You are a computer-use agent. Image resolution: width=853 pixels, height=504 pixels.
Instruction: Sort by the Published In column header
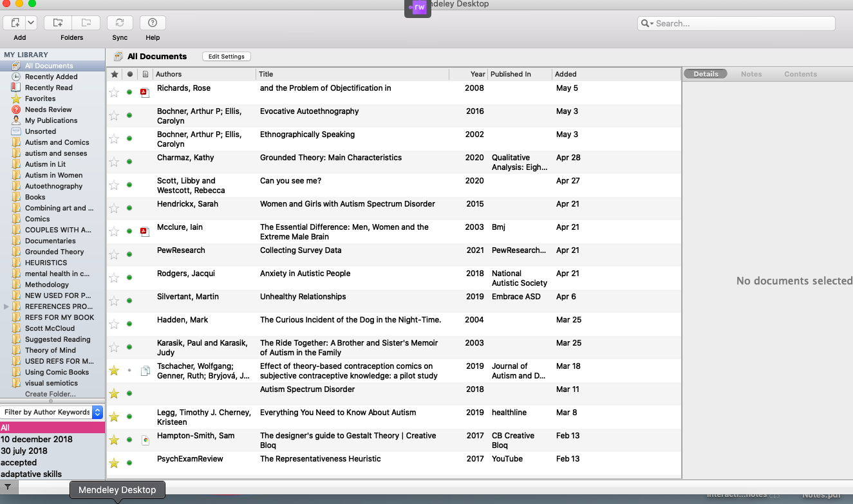[520, 74]
